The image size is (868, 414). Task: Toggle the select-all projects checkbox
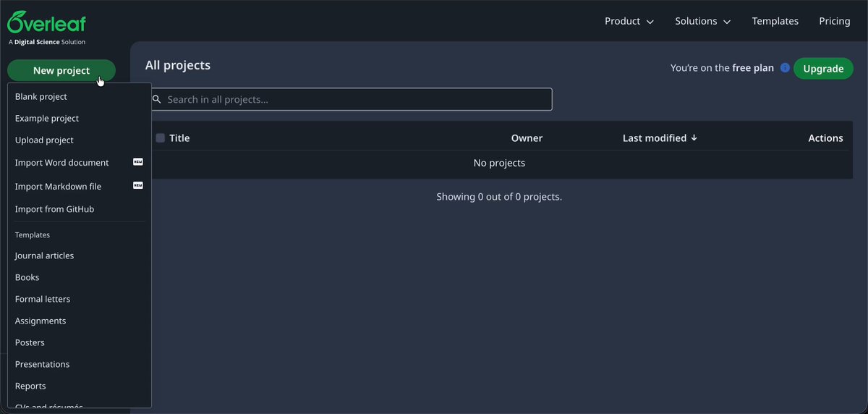tap(161, 138)
